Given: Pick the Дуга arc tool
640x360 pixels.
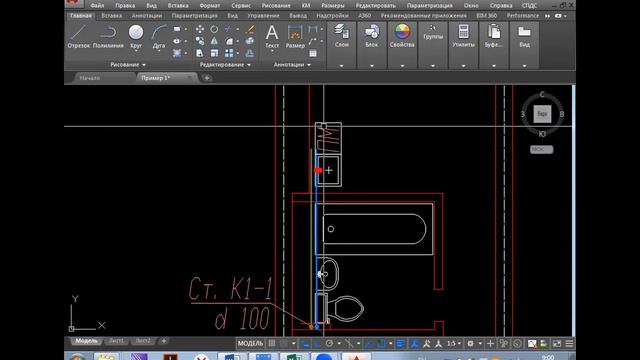Looking at the screenshot, I should [159, 37].
